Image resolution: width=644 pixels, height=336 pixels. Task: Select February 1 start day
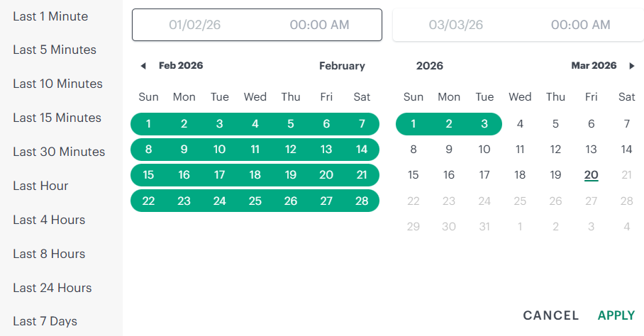(148, 124)
